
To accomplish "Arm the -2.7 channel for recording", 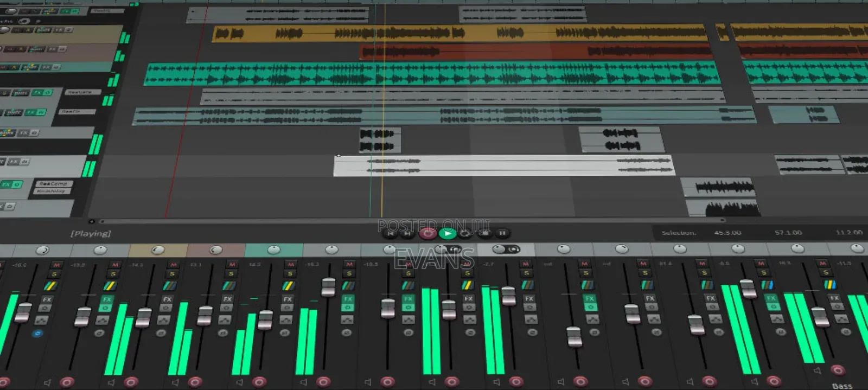I will tap(516, 382).
